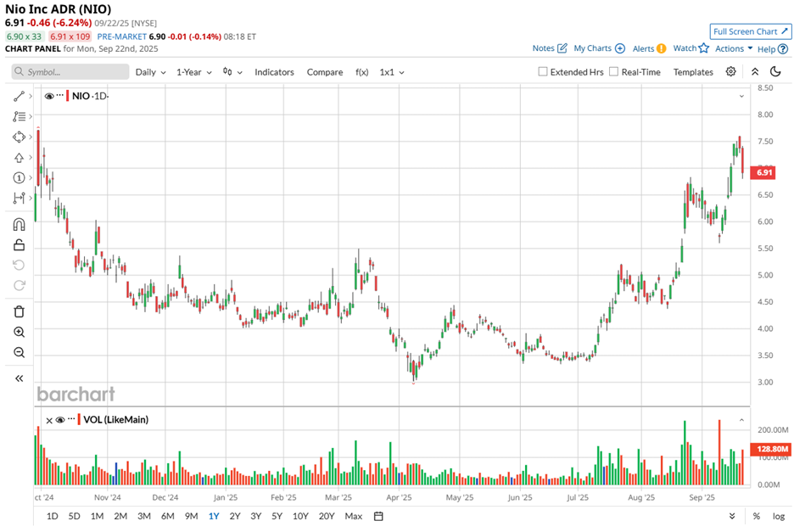Collapse the drawing tools sidebar
Image resolution: width=794 pixels, height=532 pixels.
pos(19,378)
